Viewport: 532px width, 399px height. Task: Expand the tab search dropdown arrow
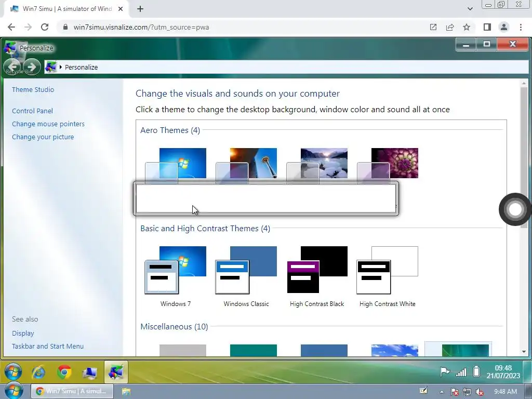click(470, 9)
